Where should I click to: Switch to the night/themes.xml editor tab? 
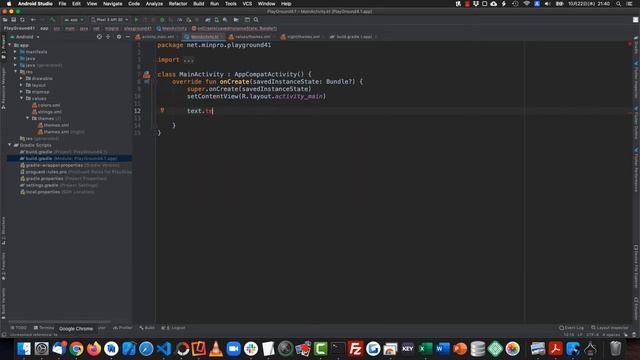[303, 37]
